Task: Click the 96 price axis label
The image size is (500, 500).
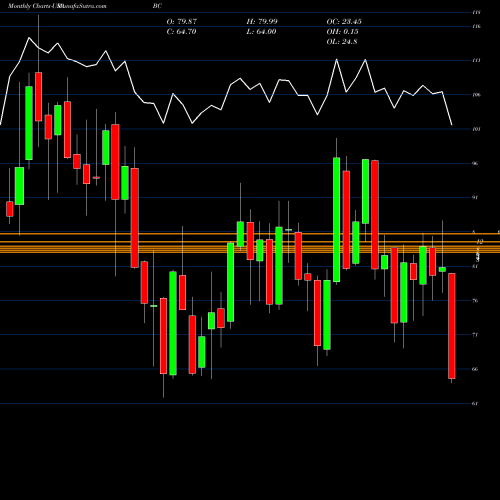Action: click(x=475, y=163)
